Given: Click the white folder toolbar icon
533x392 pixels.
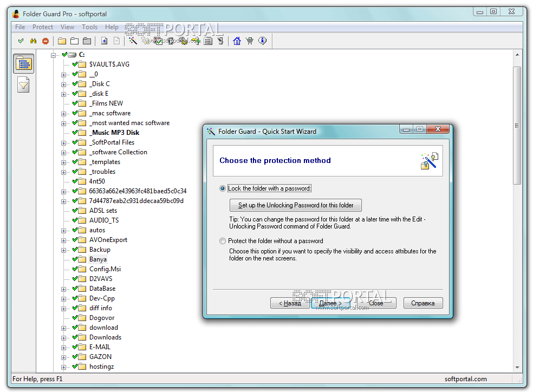Looking at the screenshot, I should coord(74,41).
